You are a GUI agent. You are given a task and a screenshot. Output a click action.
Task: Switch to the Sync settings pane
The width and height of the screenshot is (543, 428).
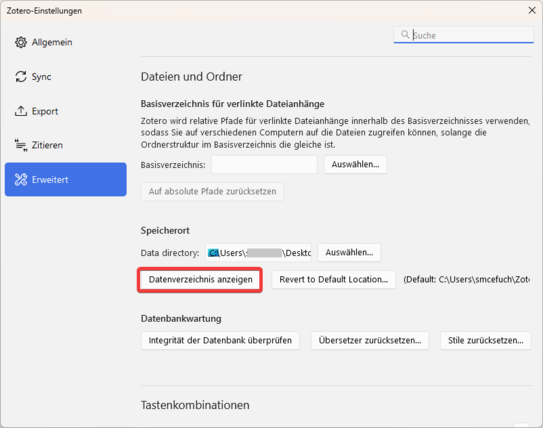[66, 77]
